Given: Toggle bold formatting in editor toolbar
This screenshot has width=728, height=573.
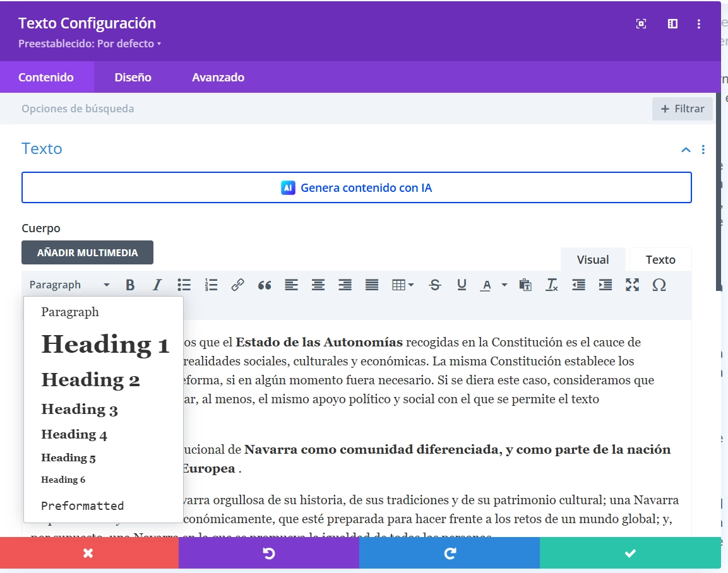Looking at the screenshot, I should click(x=130, y=285).
